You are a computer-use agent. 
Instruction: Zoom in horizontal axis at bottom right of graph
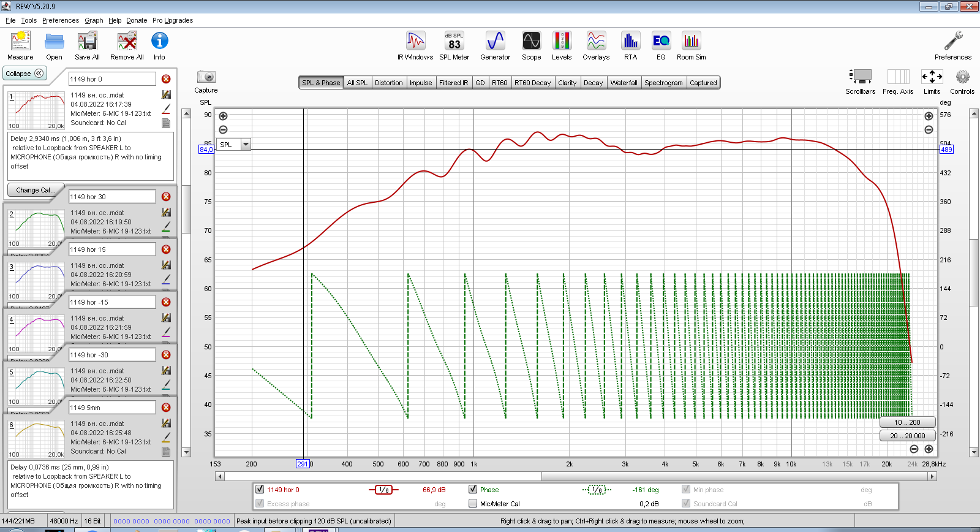[x=929, y=449]
